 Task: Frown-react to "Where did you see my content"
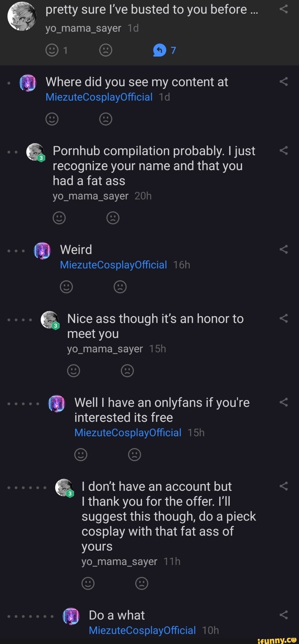click(106, 119)
